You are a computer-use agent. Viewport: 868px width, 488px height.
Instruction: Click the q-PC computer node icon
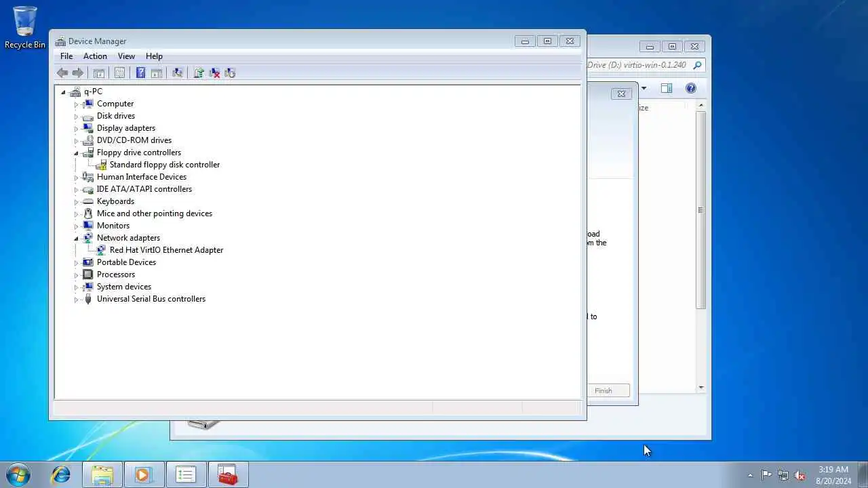[75, 91]
